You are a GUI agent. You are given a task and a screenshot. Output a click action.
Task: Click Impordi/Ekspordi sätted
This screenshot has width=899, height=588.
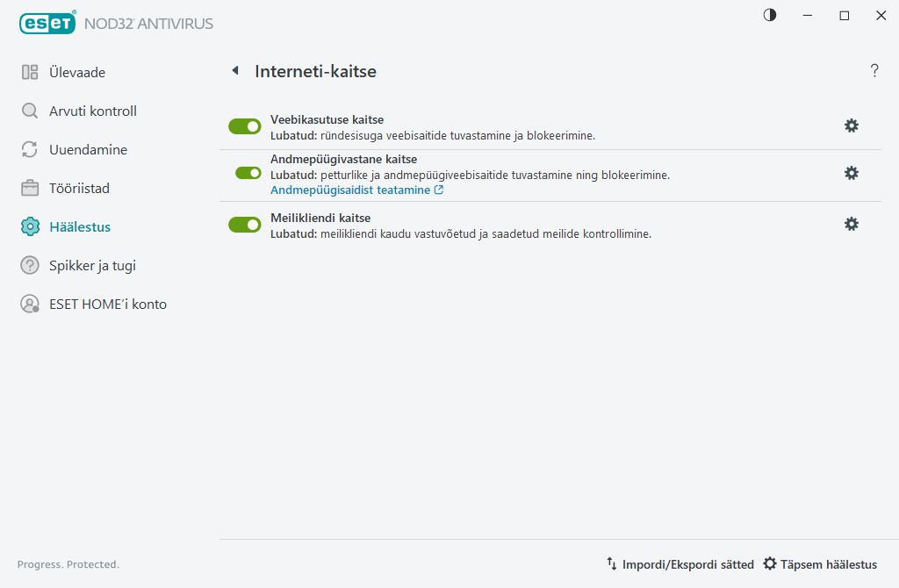click(680, 564)
